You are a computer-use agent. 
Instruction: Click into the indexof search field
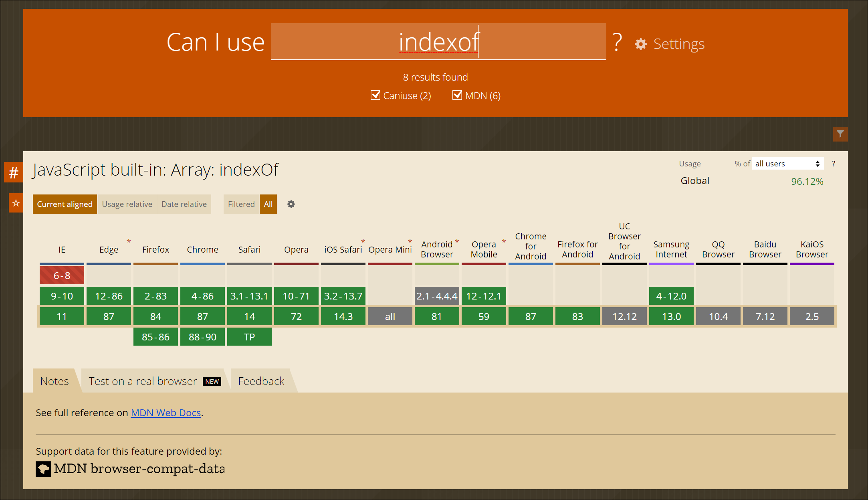click(x=438, y=42)
